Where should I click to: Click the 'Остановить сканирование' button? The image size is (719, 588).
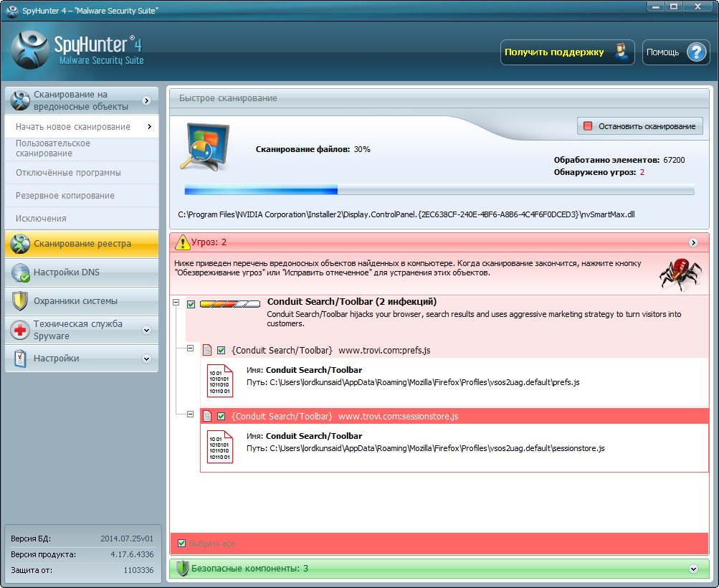coord(639,126)
